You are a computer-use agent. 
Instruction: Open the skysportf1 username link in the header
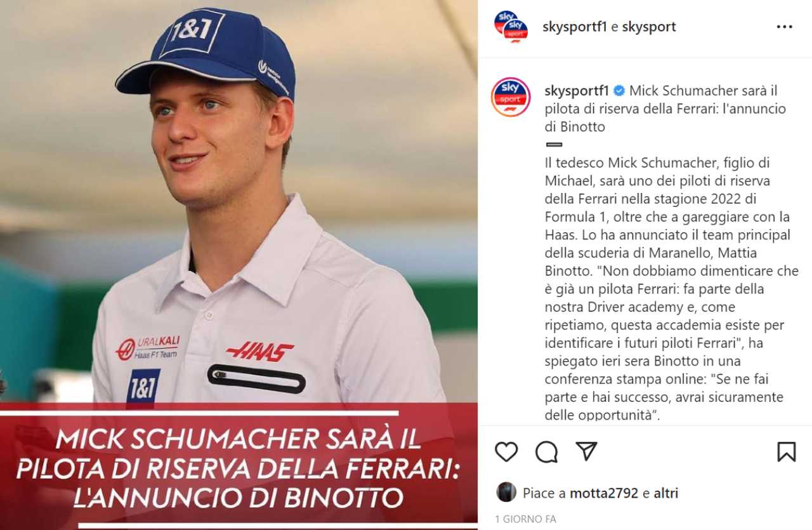575,27
